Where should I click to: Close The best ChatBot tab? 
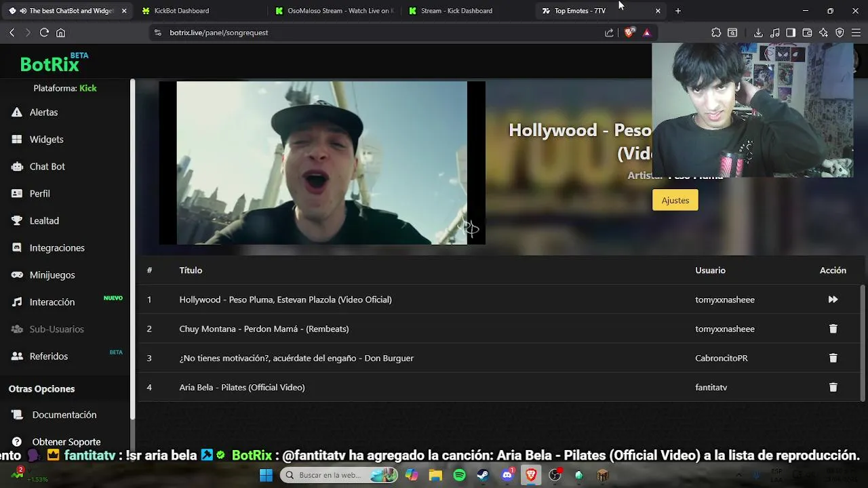click(123, 11)
